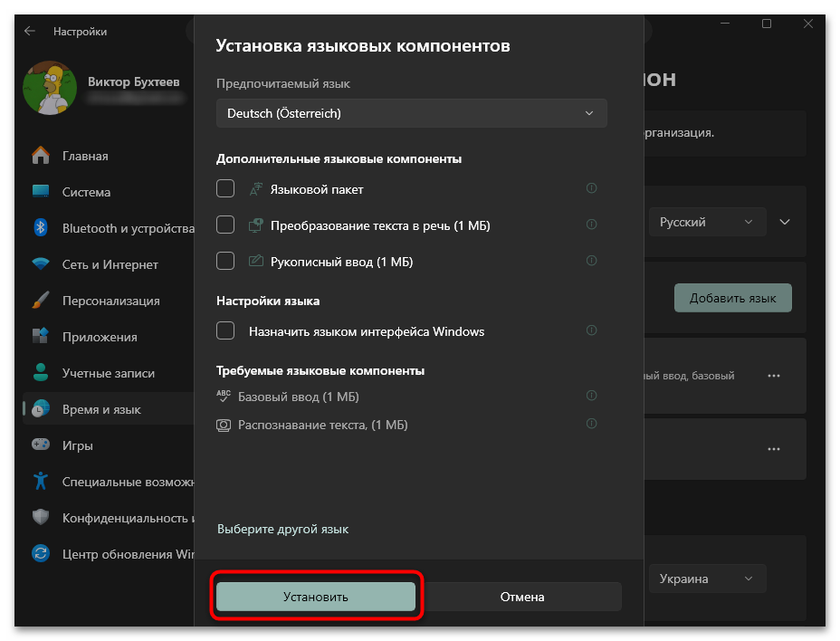
Task: Show info for Распознавание текста
Action: (591, 424)
